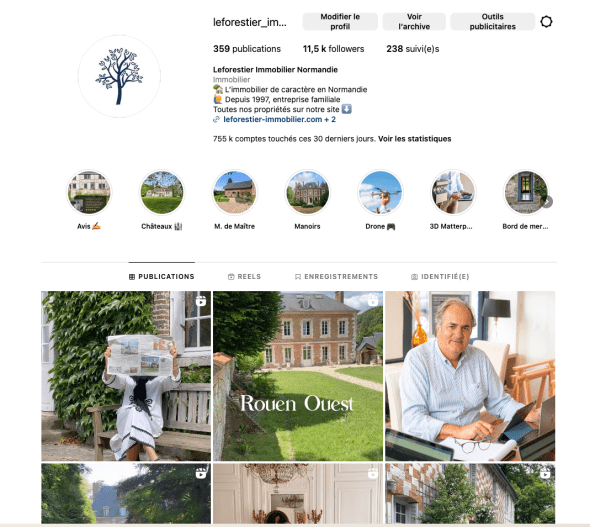Open leforestier-immobilier.com link

coord(273,119)
